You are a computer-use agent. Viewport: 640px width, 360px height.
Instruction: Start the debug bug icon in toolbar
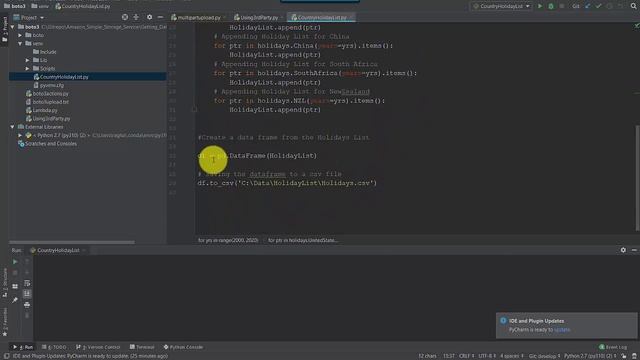pyautogui.click(x=551, y=6)
